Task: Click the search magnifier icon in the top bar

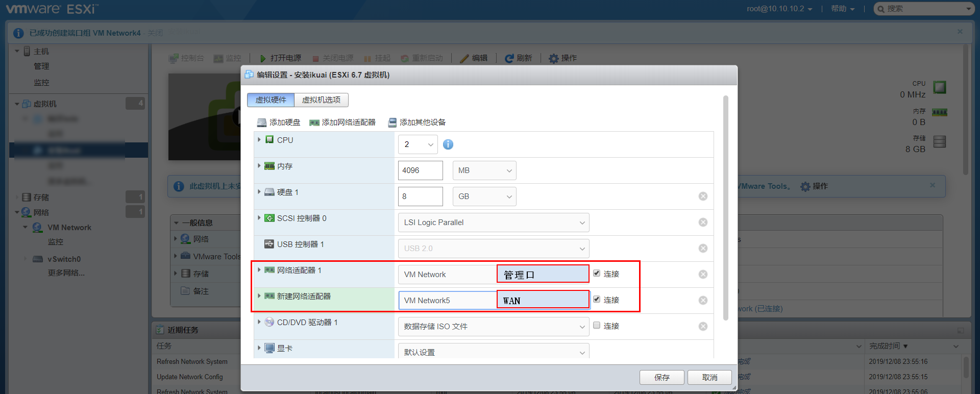Action: [880, 9]
